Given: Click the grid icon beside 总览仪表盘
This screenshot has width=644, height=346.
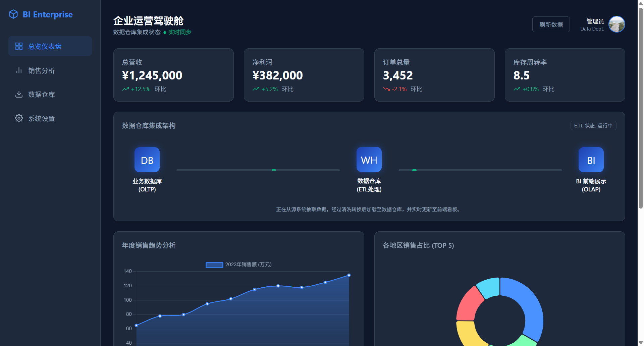Looking at the screenshot, I should [x=19, y=46].
